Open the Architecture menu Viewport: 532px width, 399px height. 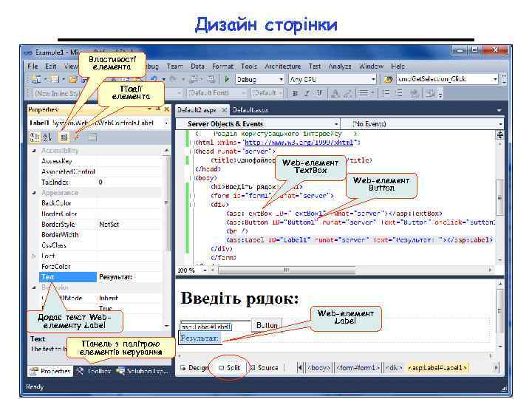[282, 66]
